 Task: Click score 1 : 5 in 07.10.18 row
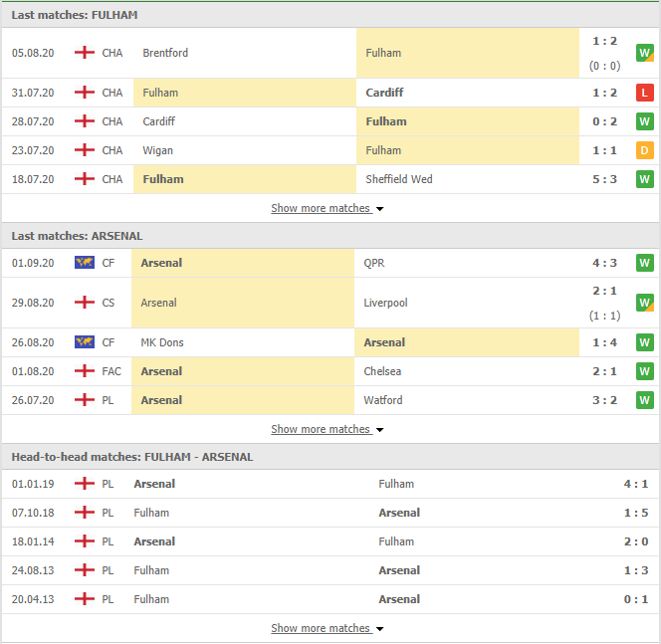coord(636,513)
